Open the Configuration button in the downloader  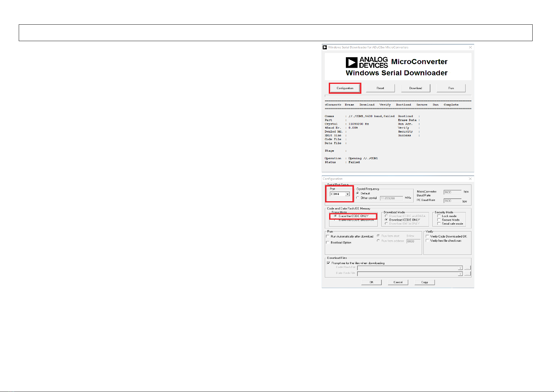tap(345, 88)
